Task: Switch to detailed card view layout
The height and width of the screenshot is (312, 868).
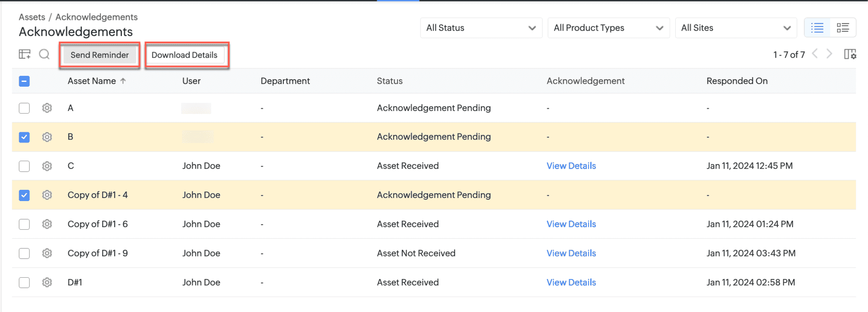Action: 843,28
